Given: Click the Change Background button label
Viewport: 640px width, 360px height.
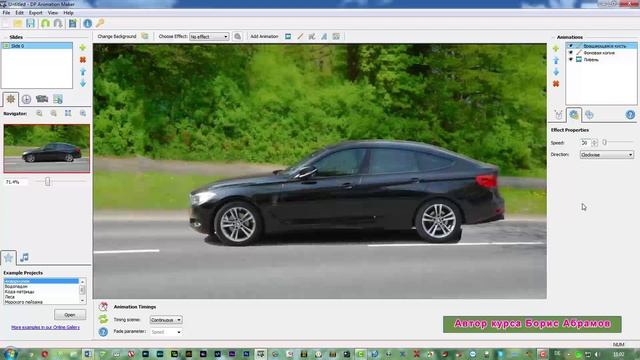Looking at the screenshot, I should pos(117,36).
